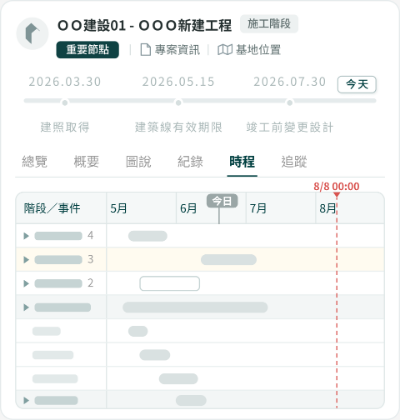Select the longest Gantt bar in shaded group row
This screenshot has height=420, width=400.
(195, 307)
